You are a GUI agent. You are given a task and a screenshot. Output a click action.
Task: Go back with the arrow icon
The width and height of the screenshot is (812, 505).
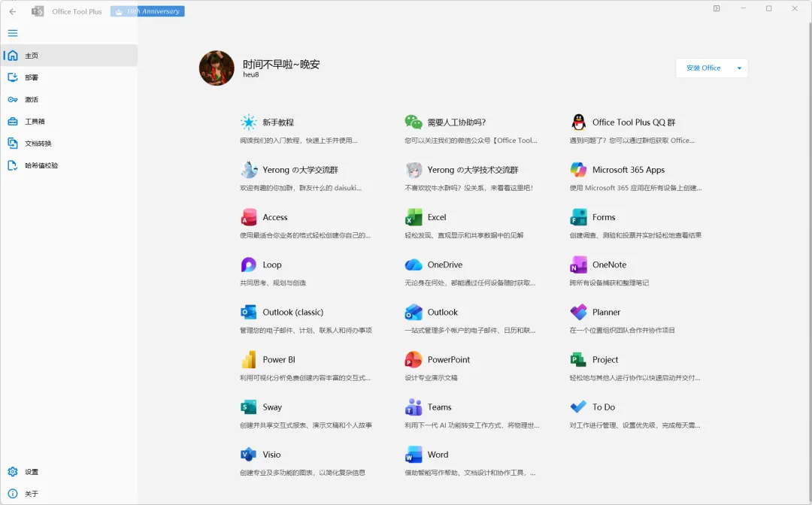coord(13,11)
